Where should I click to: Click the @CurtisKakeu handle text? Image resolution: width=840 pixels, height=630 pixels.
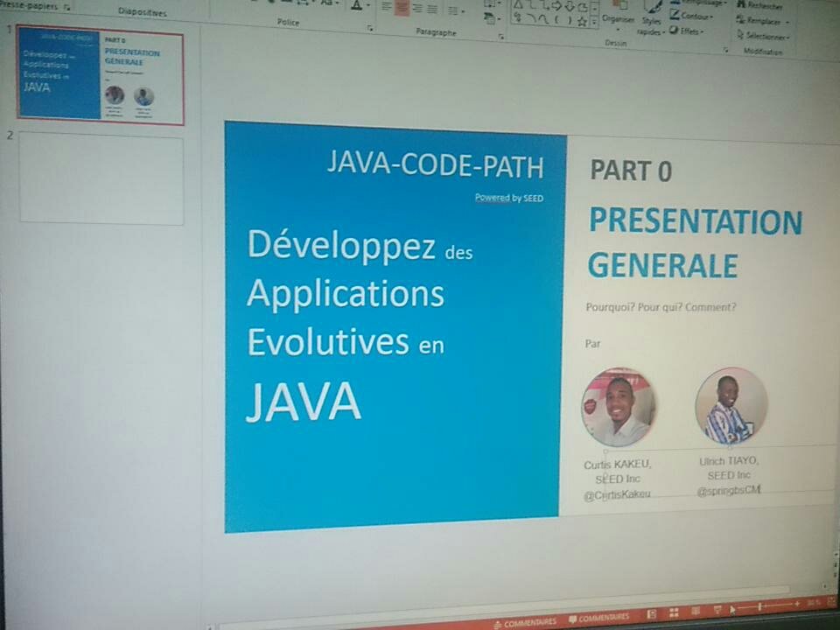tap(617, 494)
